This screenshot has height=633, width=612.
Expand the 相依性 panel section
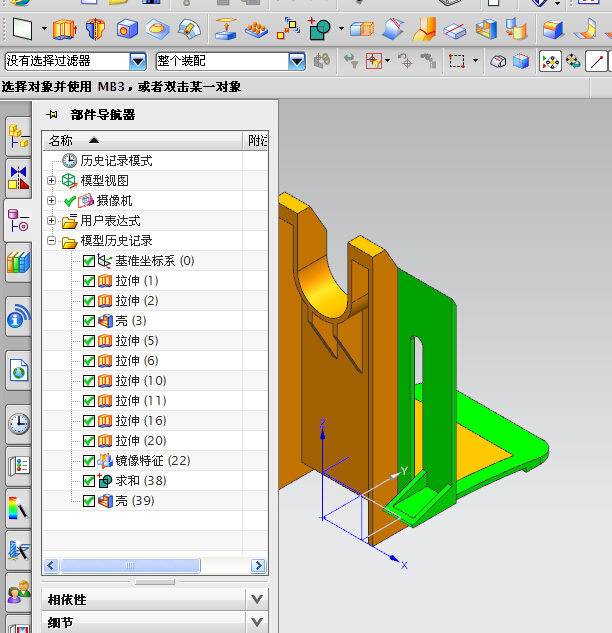257,599
